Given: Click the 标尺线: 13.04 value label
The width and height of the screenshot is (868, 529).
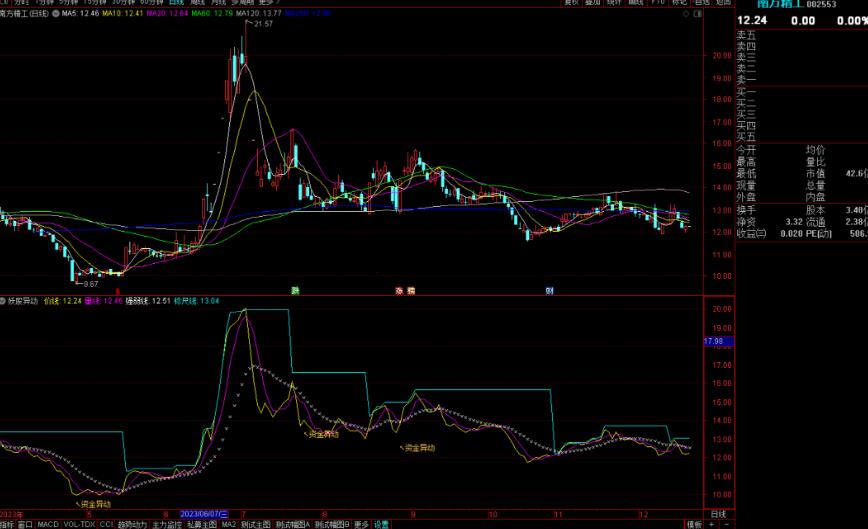Looking at the screenshot, I should click(197, 301).
